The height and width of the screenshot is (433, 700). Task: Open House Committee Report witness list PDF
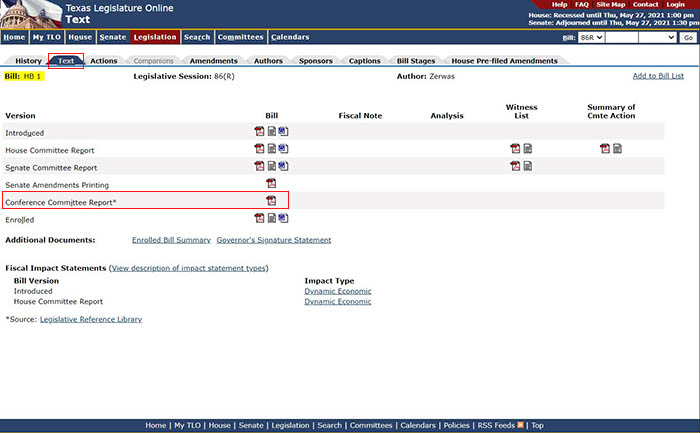point(515,149)
